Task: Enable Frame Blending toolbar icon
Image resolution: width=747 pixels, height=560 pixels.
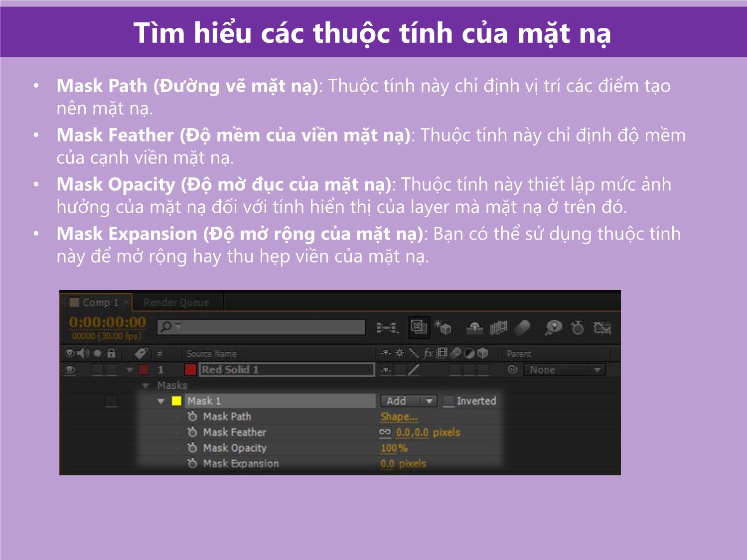Action: tap(498, 328)
